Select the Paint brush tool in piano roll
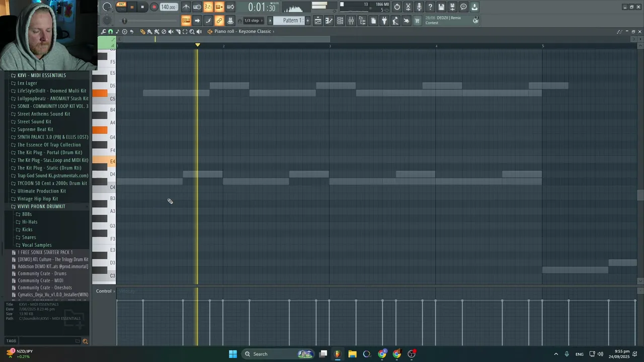The width and height of the screenshot is (644, 362). (149, 32)
